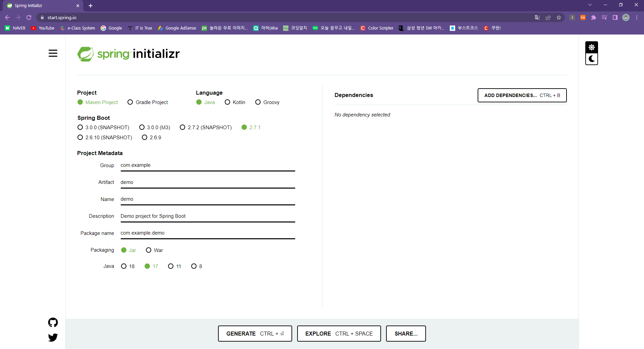The image size is (644, 349).
Task: Click the Package name input field
Action: click(x=208, y=233)
